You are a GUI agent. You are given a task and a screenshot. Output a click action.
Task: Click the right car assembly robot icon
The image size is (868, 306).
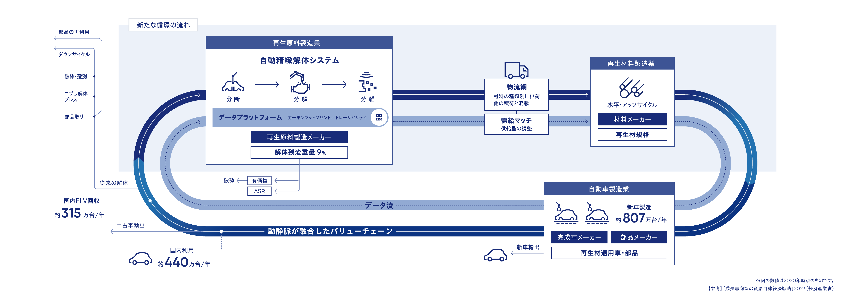pyautogui.click(x=597, y=213)
